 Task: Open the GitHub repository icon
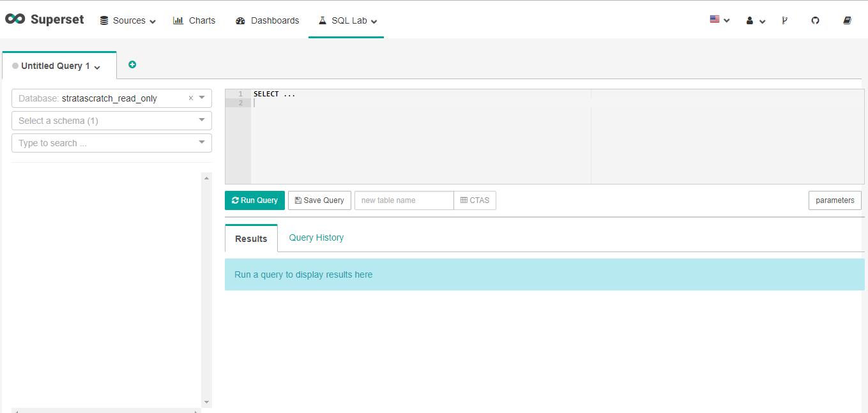[x=815, y=20]
